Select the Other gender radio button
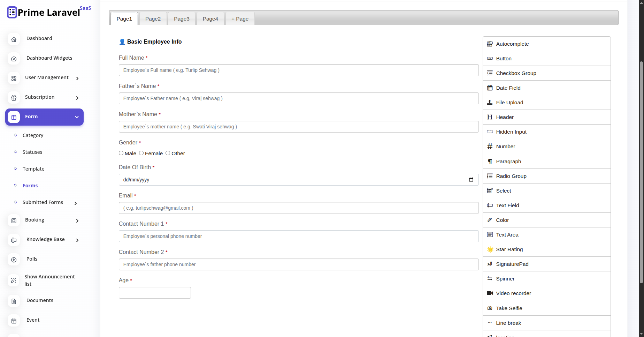Screen dimensions: 644x337 coord(168,153)
